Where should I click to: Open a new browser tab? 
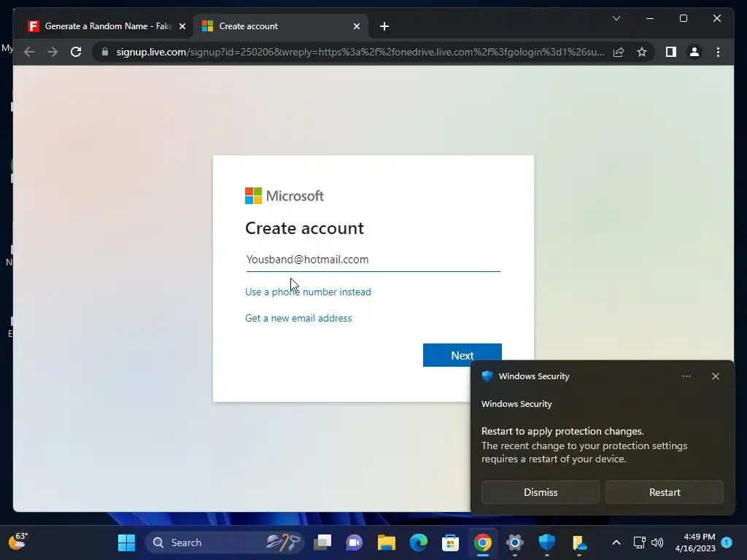pyautogui.click(x=384, y=26)
